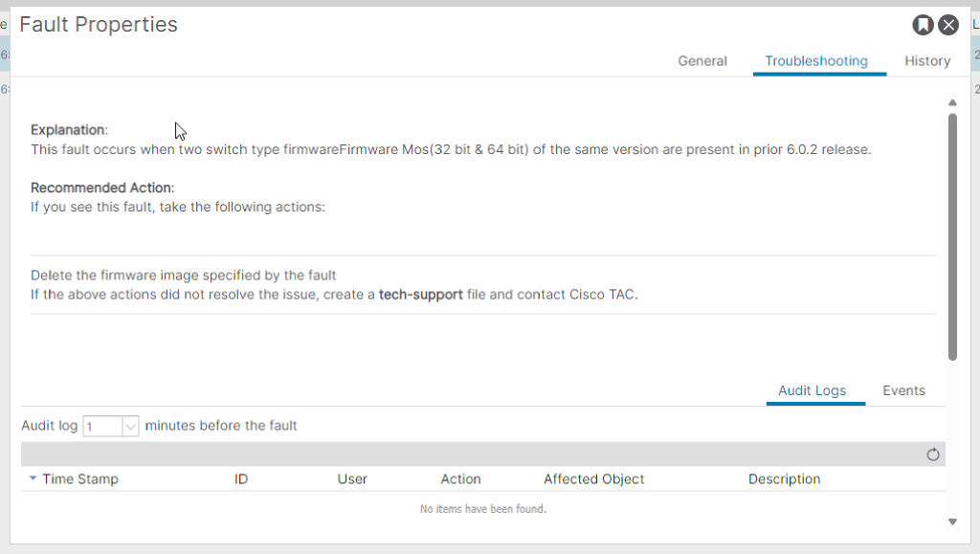The image size is (980, 554).
Task: Click the Time Stamp sort arrow
Action: (33, 478)
